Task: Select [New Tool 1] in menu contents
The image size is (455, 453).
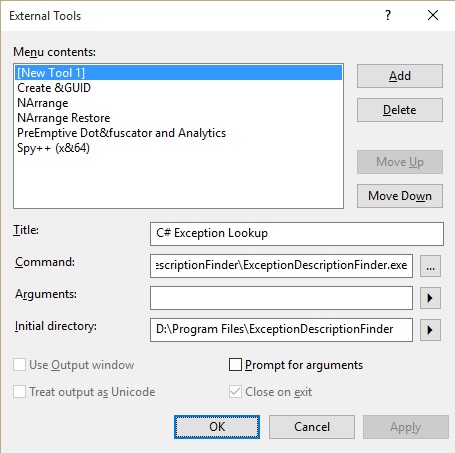Action: tap(178, 73)
